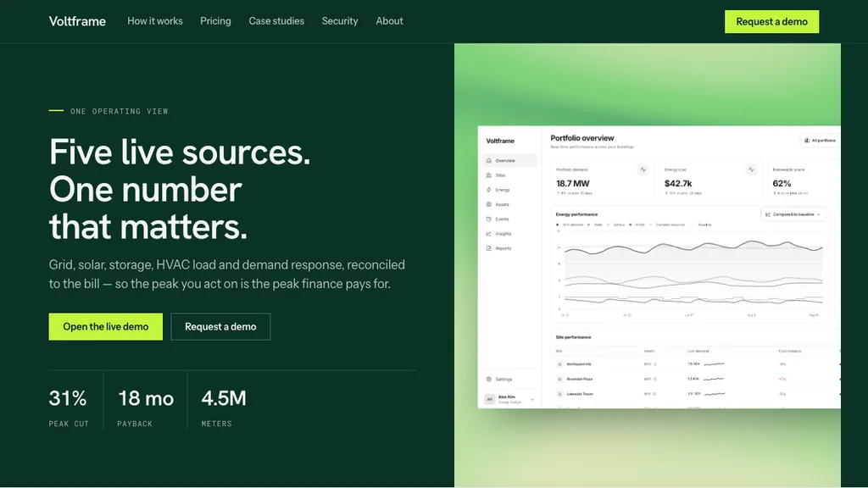Toggle the Grid demand legend item
Screen dimensions: 868x488
tap(570, 225)
